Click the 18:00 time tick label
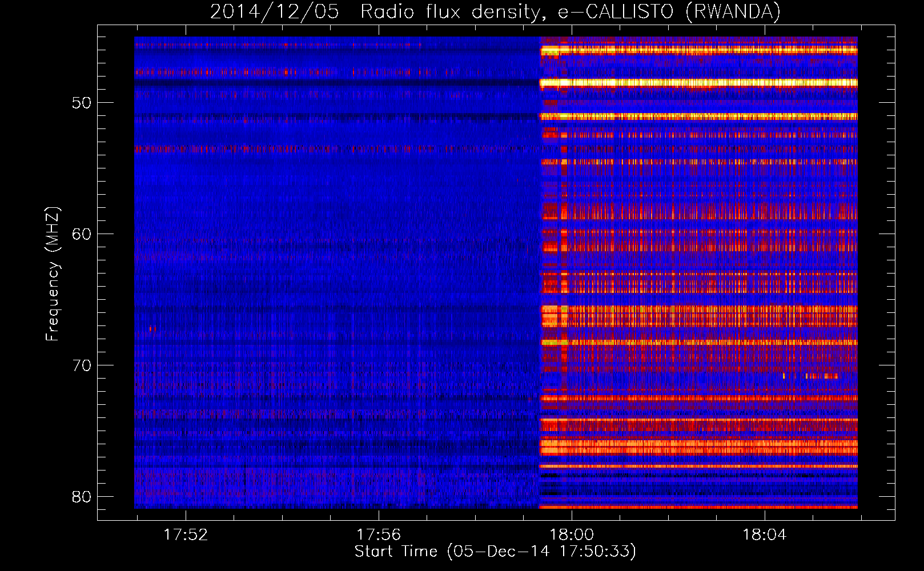The image size is (924, 571). coord(572,535)
